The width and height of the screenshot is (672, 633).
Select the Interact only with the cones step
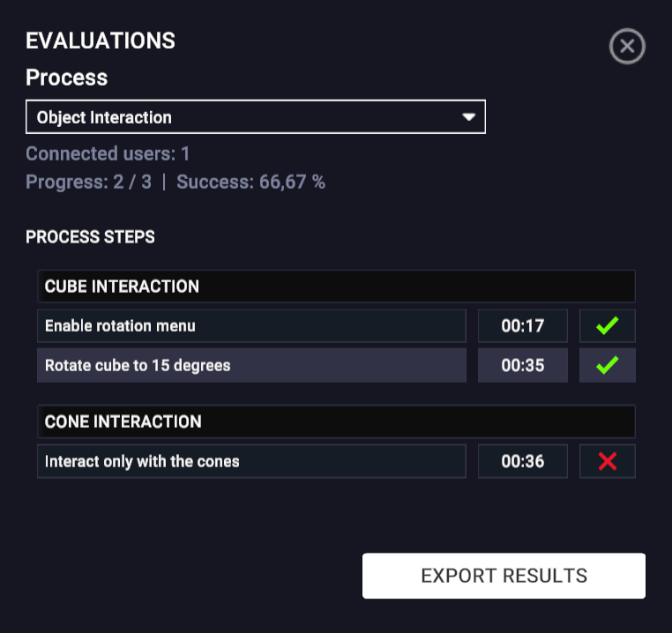pyautogui.click(x=250, y=461)
